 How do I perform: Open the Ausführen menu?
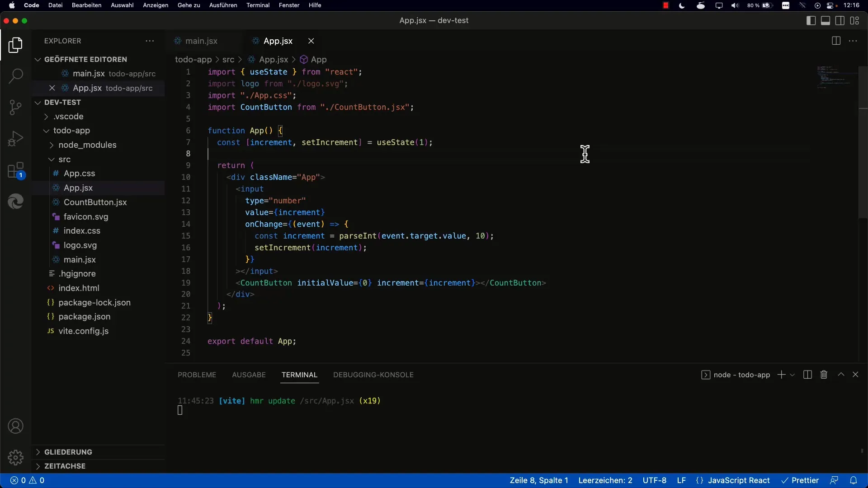pyautogui.click(x=223, y=5)
